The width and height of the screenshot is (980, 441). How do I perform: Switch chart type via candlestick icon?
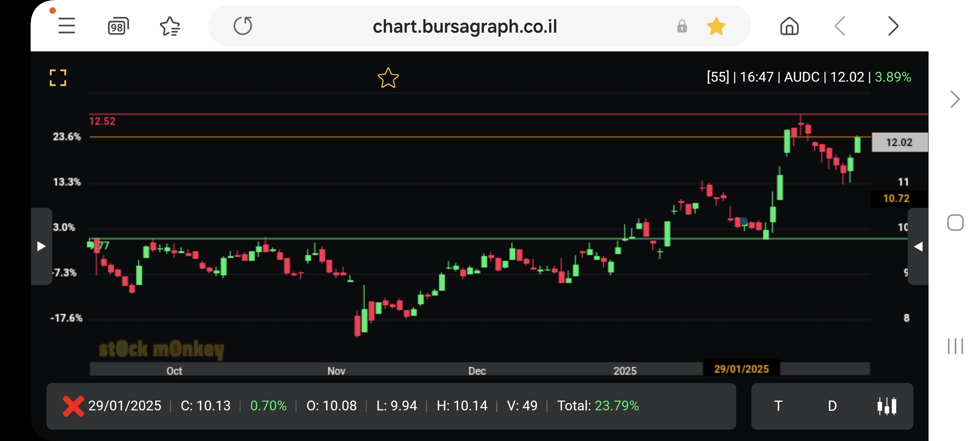pos(887,406)
